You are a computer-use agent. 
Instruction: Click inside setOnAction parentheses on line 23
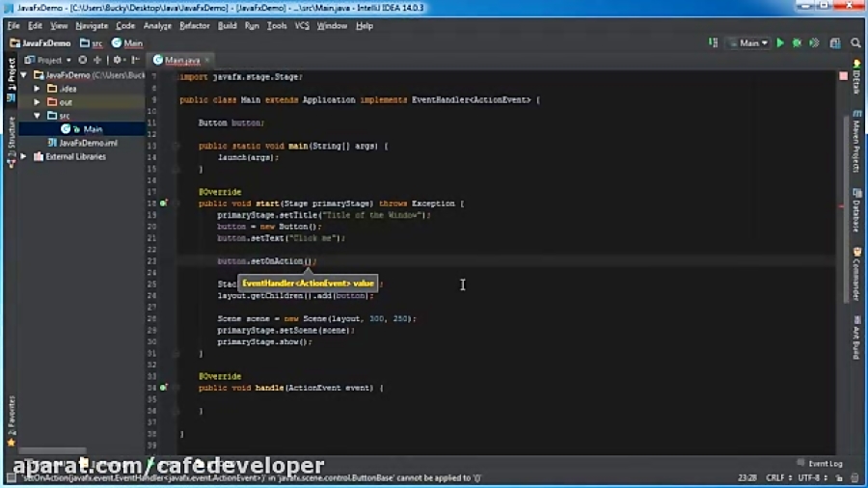point(309,261)
